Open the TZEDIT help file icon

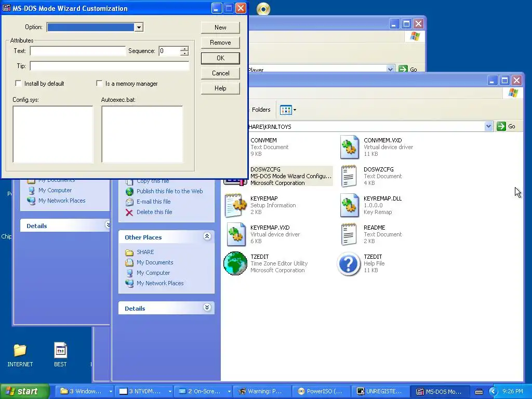click(x=349, y=263)
